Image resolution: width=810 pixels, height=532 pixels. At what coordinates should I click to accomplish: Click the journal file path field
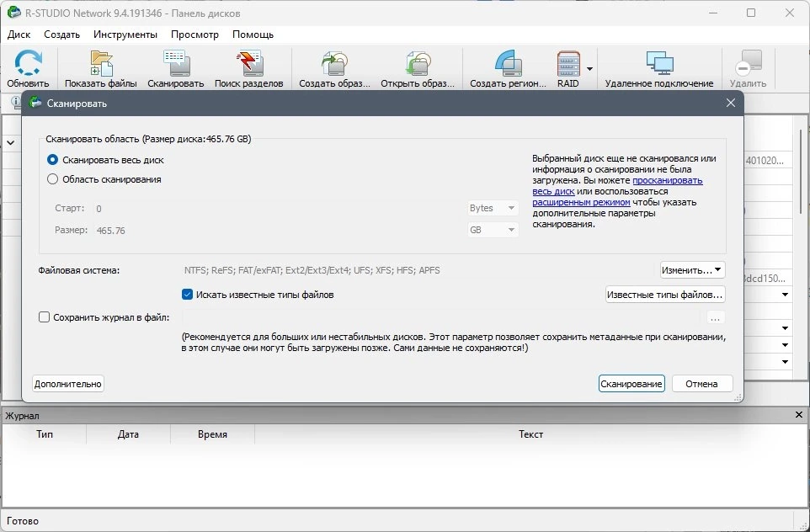[x=443, y=317]
